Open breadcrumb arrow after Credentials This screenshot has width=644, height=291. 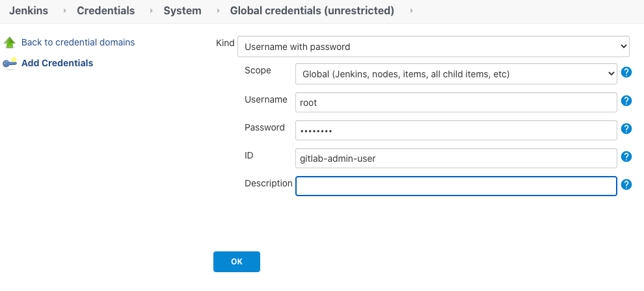click(151, 11)
